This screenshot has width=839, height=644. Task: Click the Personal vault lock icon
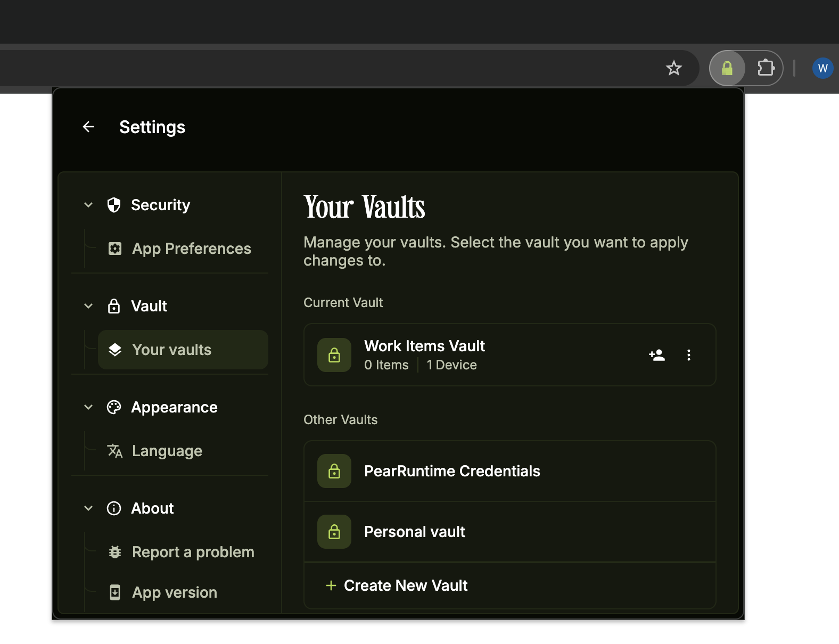[x=334, y=532]
